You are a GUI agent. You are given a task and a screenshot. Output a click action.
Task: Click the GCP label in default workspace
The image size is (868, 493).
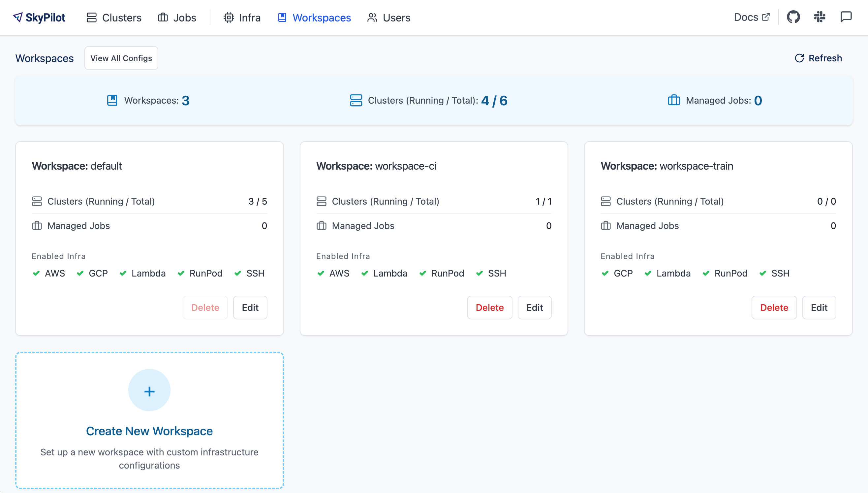click(98, 273)
